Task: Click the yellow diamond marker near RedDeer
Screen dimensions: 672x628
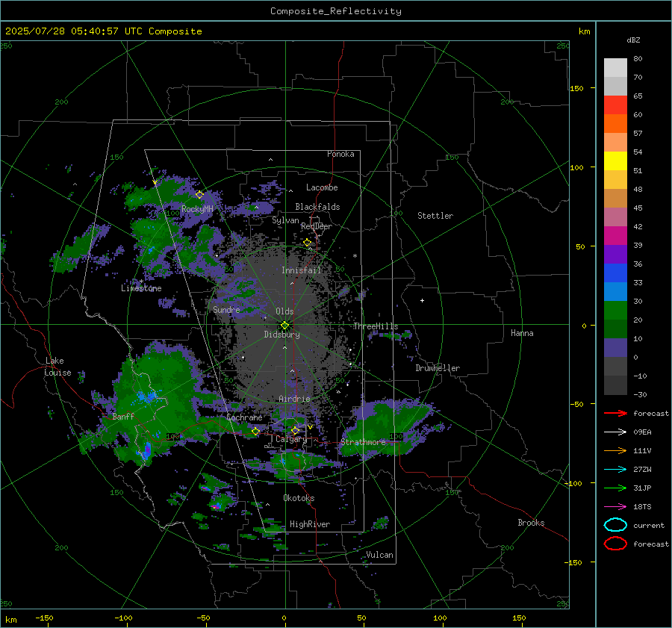Action: click(x=308, y=243)
